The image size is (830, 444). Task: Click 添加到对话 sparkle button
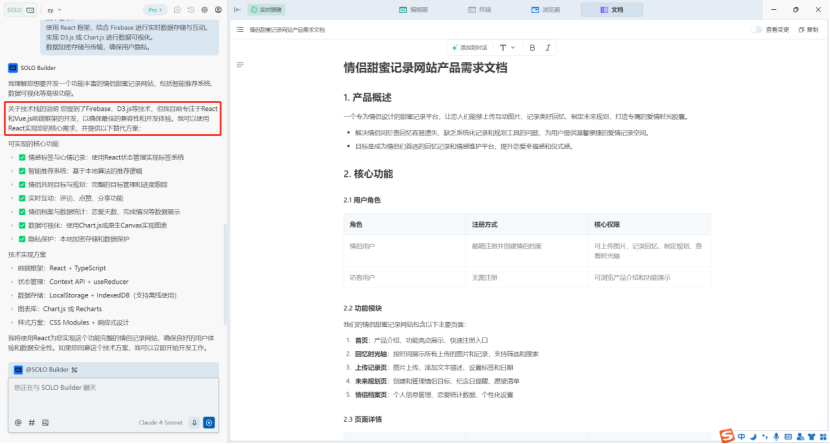point(469,48)
